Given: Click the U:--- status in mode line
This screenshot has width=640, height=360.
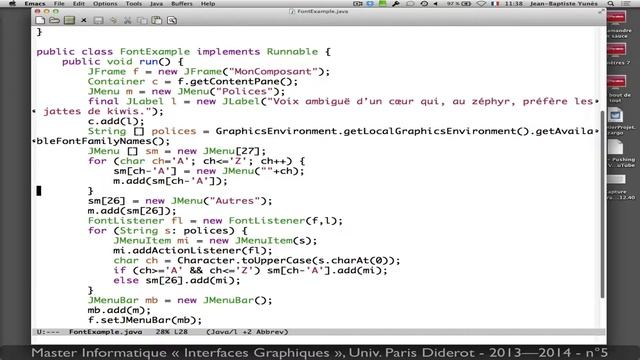Looking at the screenshot, I should click(x=48, y=332).
